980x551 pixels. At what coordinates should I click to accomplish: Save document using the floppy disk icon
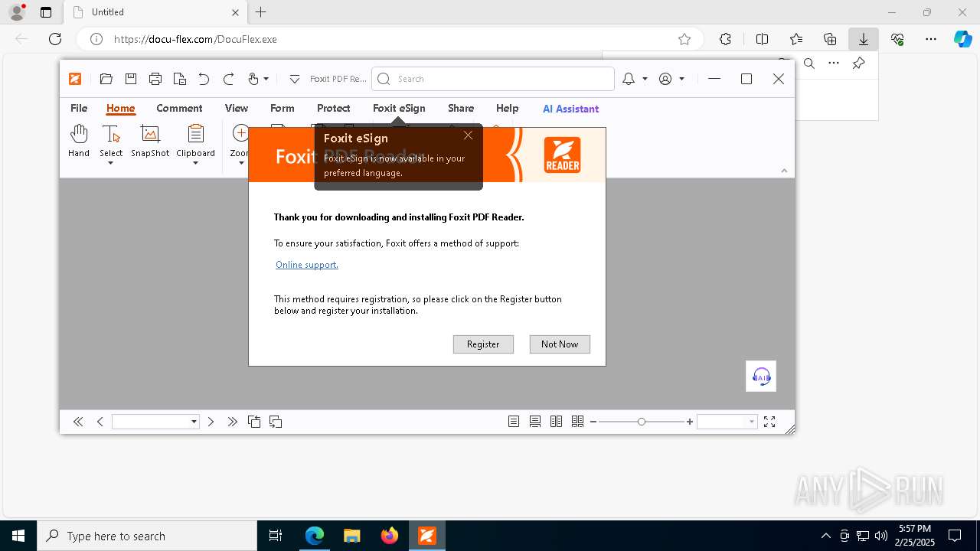131,79
